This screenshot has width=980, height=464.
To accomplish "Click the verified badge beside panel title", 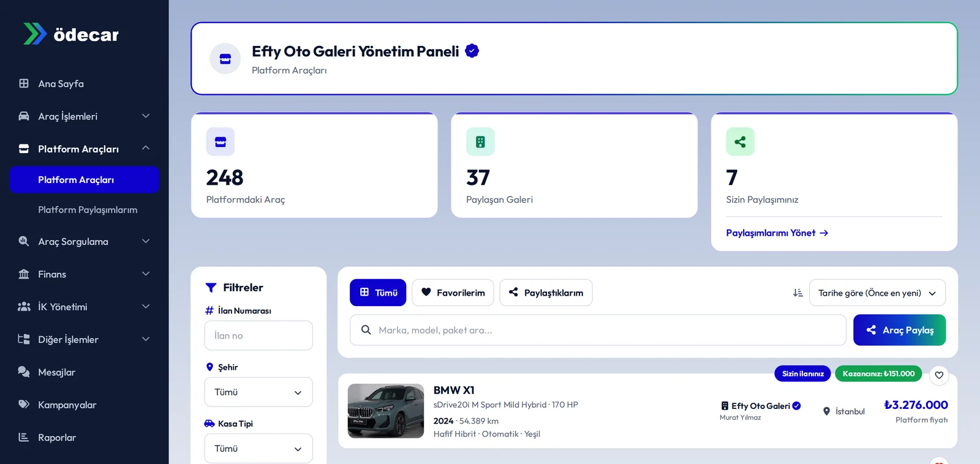I will coord(472,51).
